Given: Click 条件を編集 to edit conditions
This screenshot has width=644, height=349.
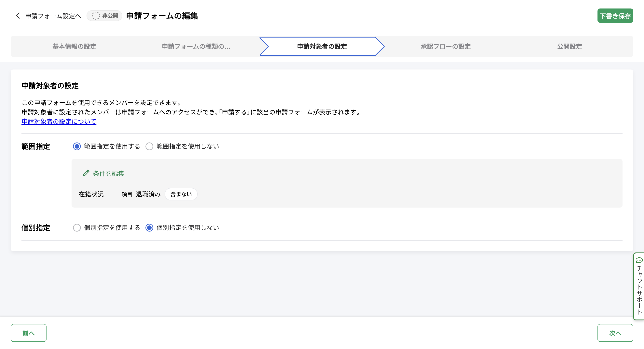Looking at the screenshot, I should pyautogui.click(x=108, y=173).
